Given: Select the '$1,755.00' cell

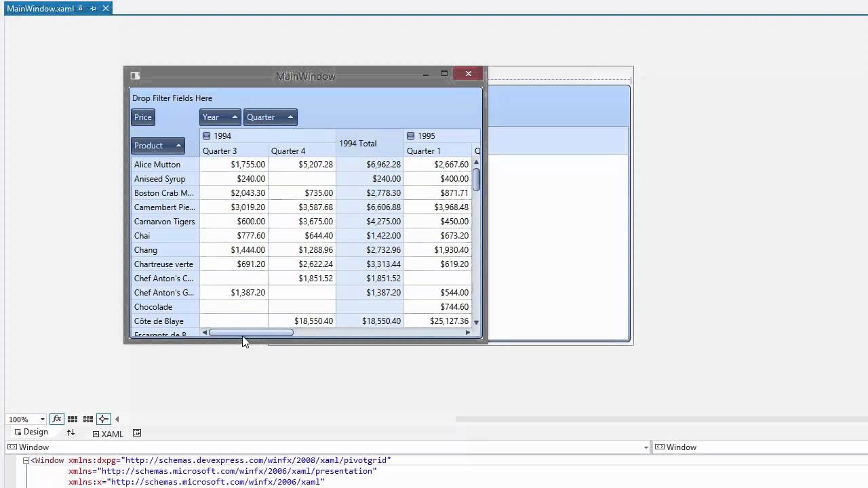Looking at the screenshot, I should pos(234,165).
